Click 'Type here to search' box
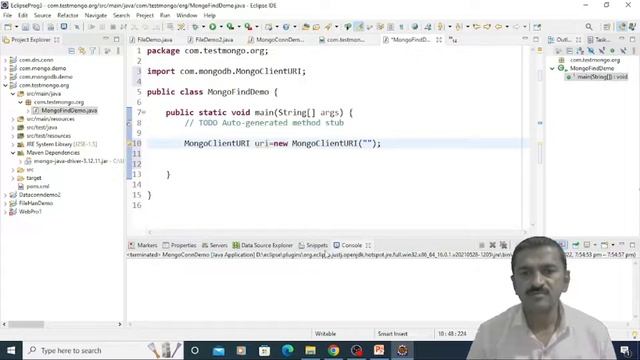 tap(103, 350)
